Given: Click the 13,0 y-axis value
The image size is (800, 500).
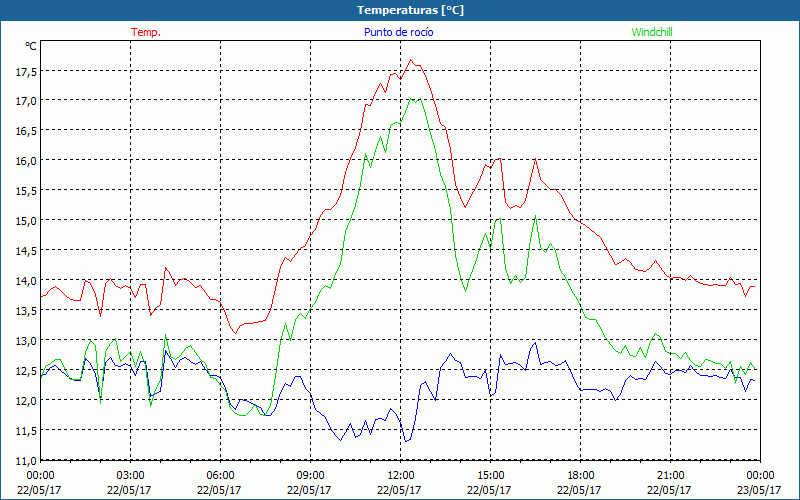Looking at the screenshot, I should (x=27, y=341).
